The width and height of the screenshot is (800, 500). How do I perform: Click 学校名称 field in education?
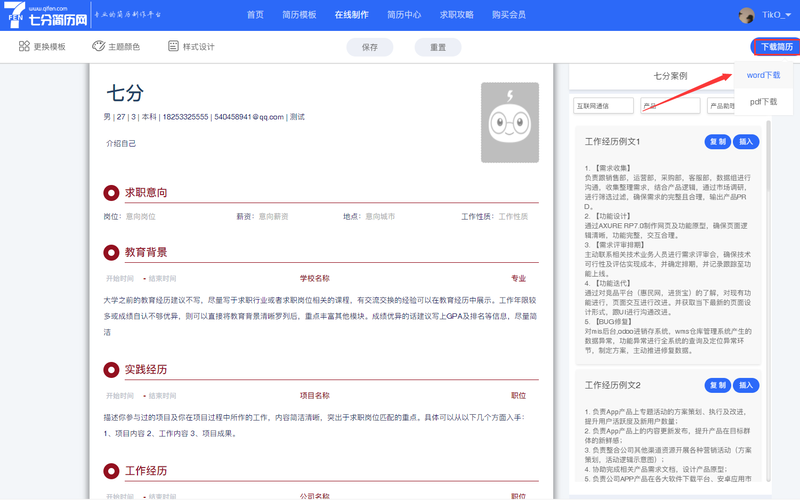pos(315,278)
